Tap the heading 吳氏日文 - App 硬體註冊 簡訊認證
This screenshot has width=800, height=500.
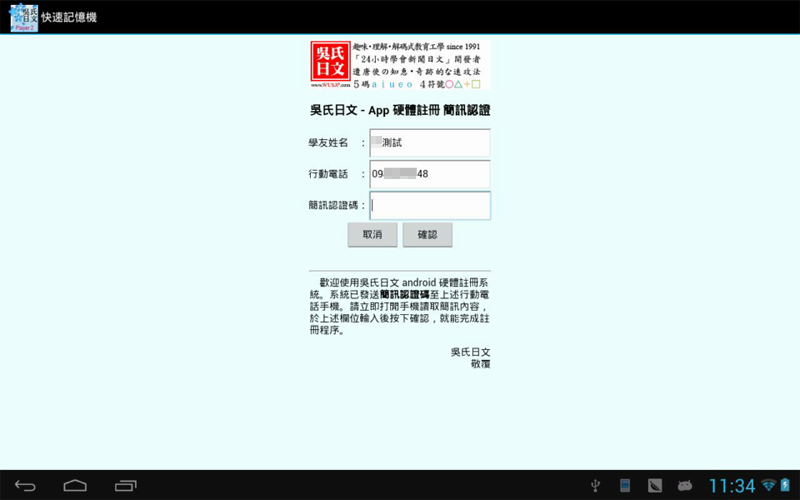point(400,110)
